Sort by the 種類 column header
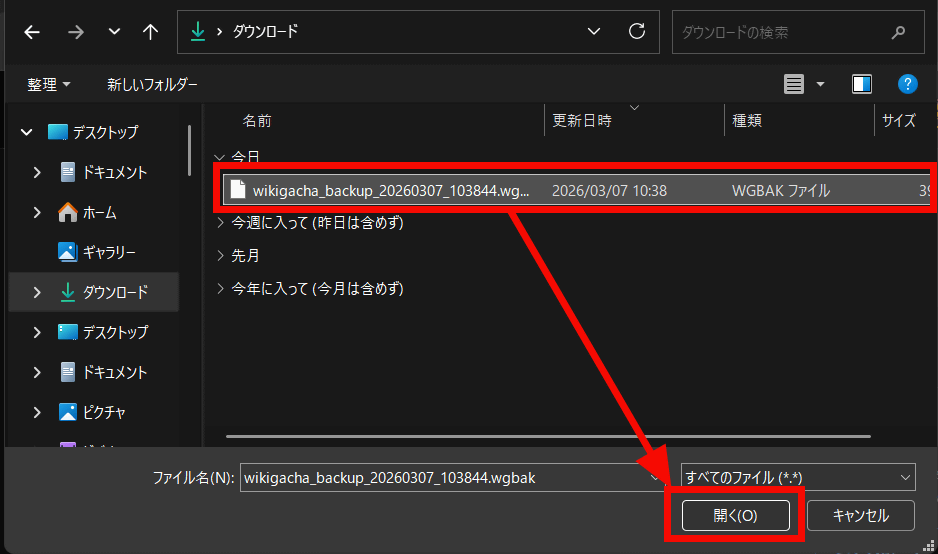 click(747, 121)
